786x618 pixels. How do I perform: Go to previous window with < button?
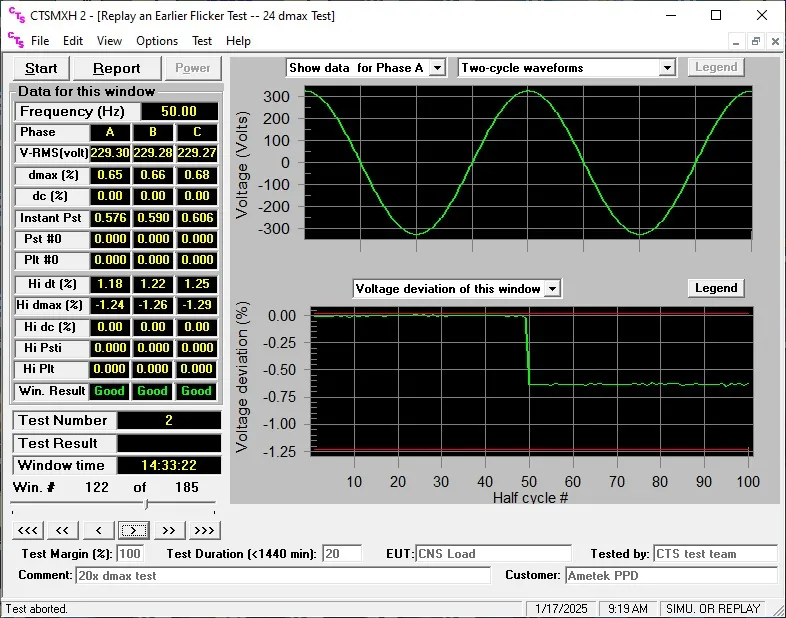[x=98, y=530]
